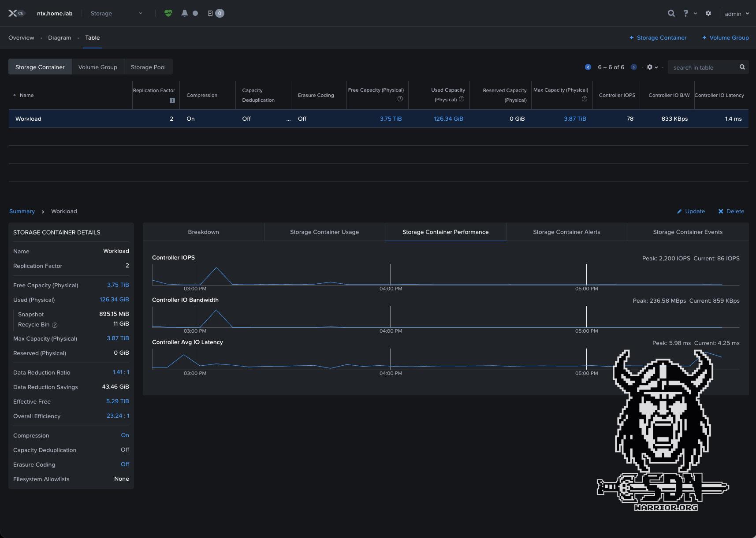
Task: Open the help question mark menu
Action: pos(686,13)
